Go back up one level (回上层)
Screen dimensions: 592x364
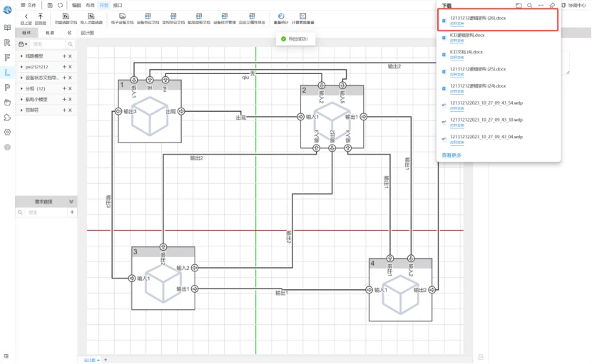tap(26, 19)
